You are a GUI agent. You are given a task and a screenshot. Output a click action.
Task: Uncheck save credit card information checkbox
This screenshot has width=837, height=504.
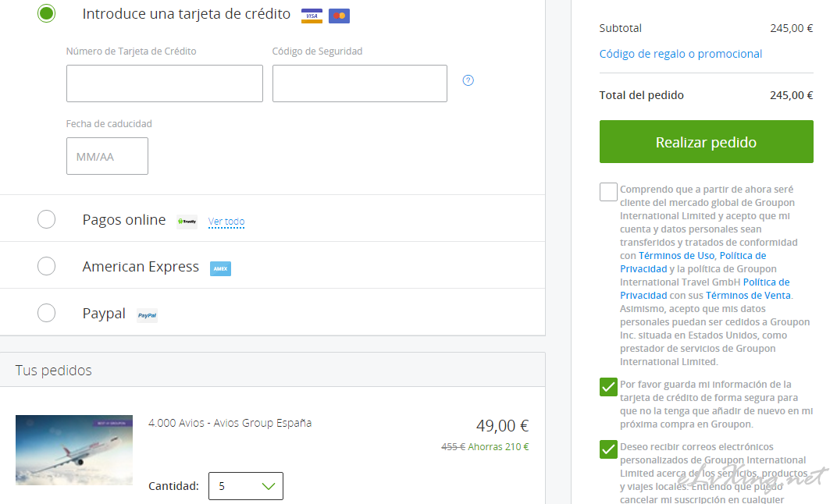coord(608,387)
